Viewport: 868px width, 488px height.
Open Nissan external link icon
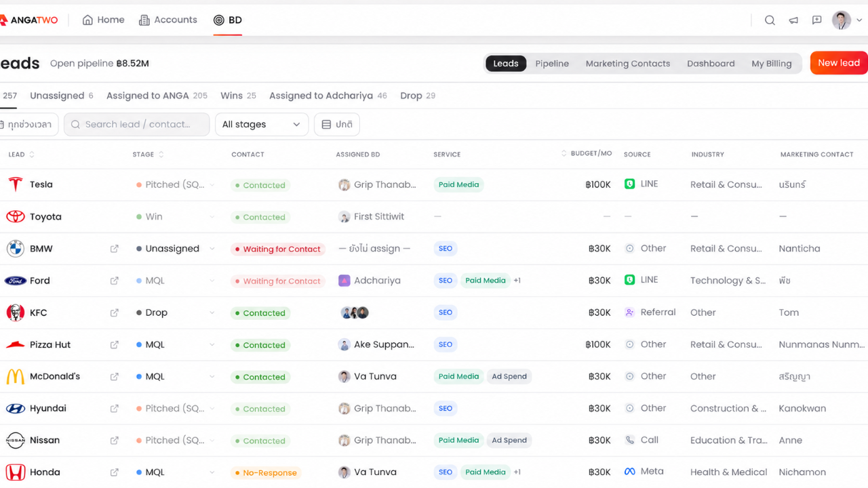115,441
